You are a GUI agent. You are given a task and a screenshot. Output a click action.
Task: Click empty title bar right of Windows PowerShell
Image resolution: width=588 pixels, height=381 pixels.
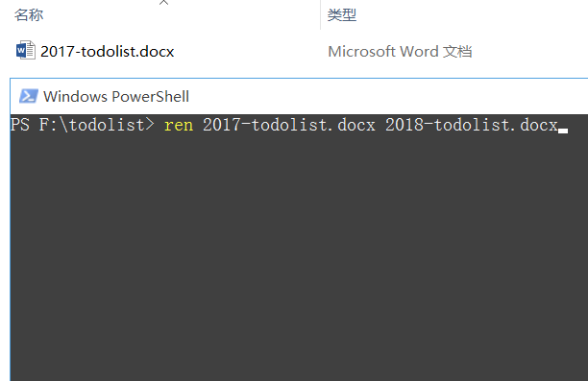pos(388,97)
